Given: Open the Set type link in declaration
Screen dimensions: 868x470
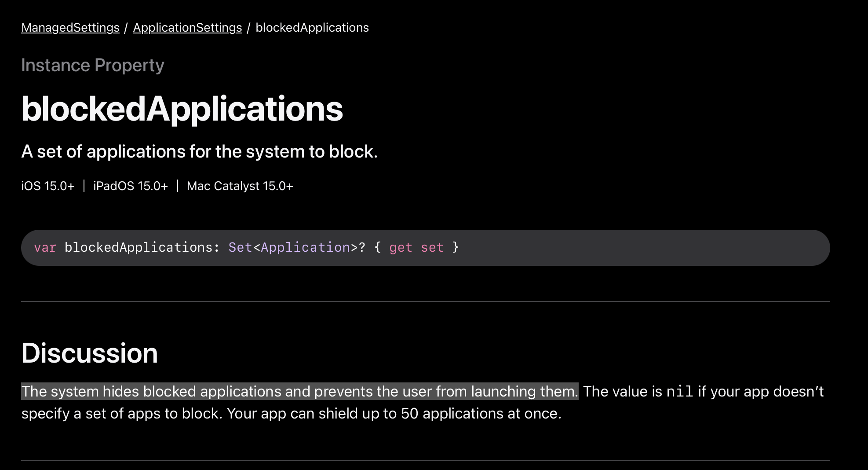Looking at the screenshot, I should click(x=240, y=248).
